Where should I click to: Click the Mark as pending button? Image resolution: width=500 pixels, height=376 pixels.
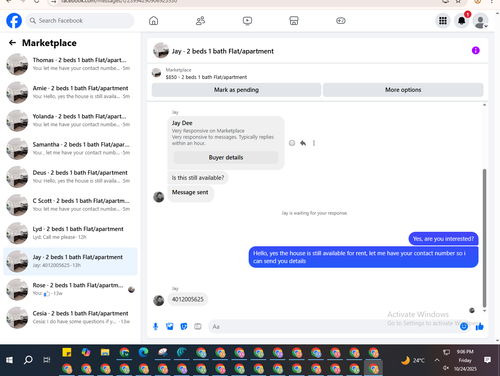tap(236, 90)
